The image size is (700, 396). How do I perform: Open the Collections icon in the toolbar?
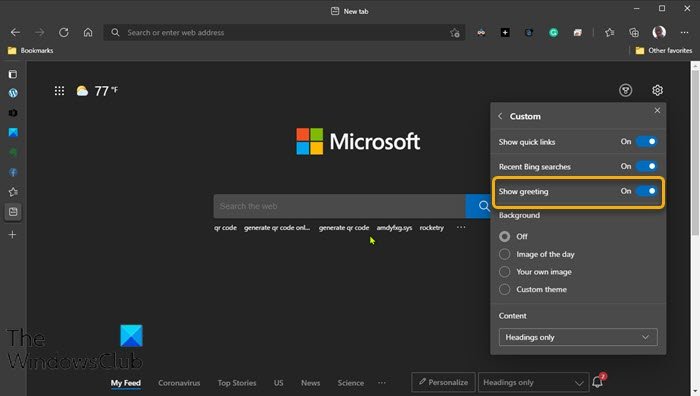633,33
